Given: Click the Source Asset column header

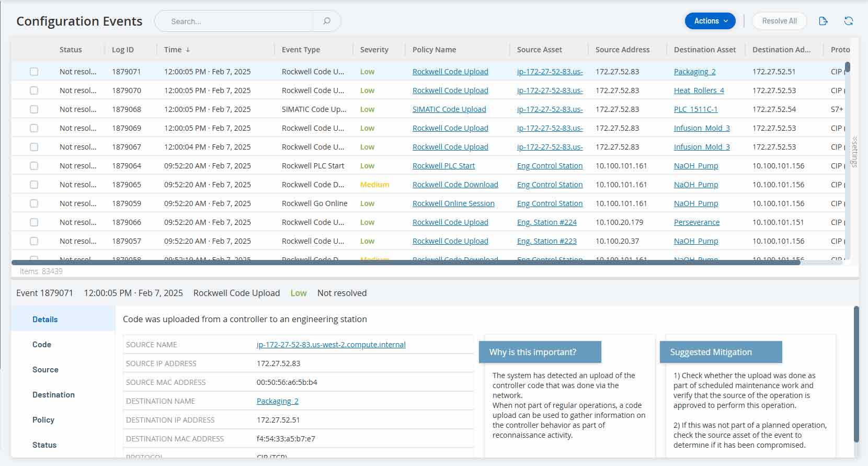Looking at the screenshot, I should point(539,50).
